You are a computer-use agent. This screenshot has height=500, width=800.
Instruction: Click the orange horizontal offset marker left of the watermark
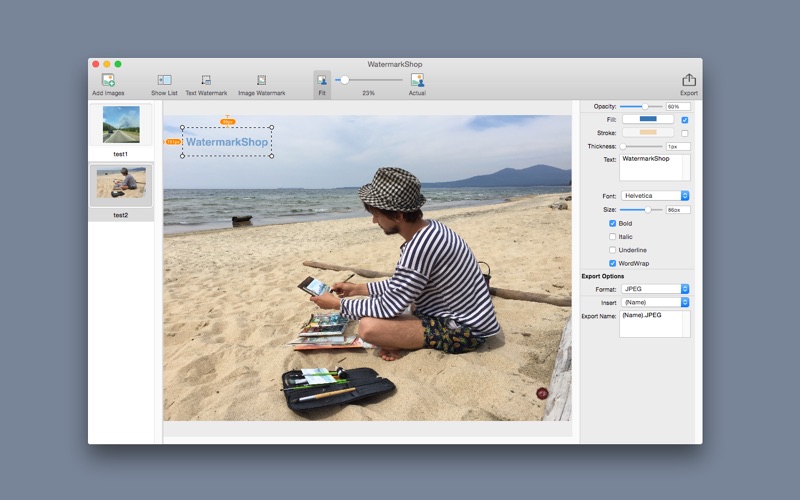[173, 142]
